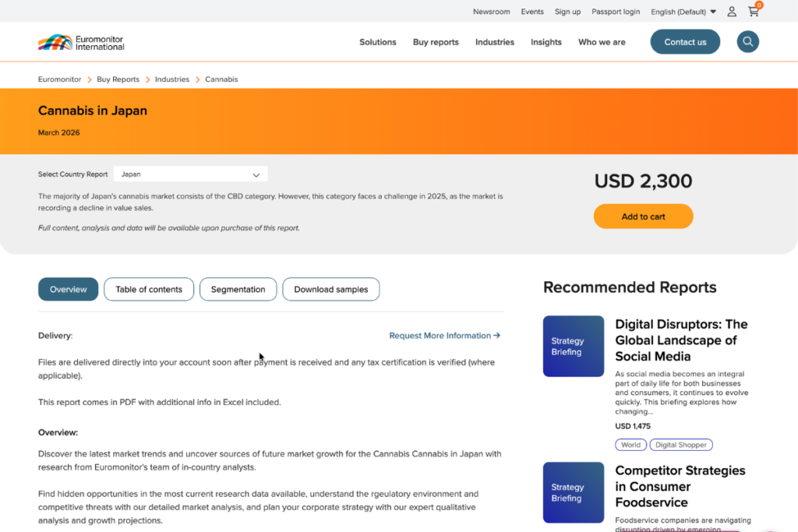Open the Select Country Report Japan dropdown

coord(190,174)
